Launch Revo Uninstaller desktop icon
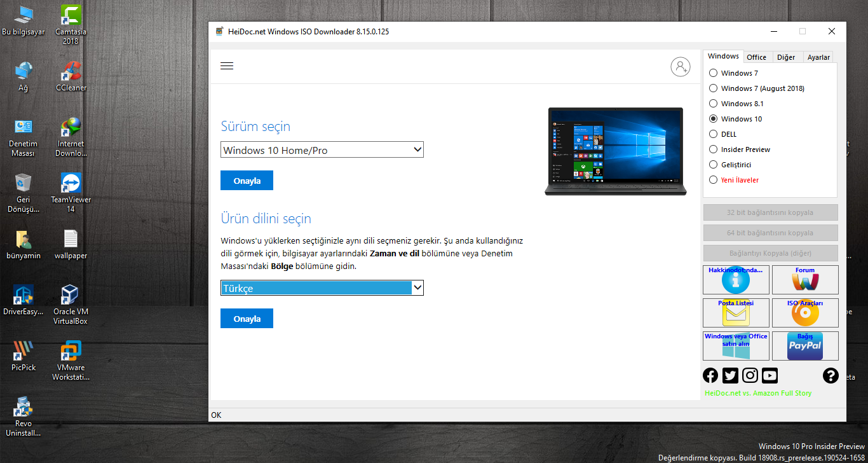The height and width of the screenshot is (463, 868). pos(24,417)
